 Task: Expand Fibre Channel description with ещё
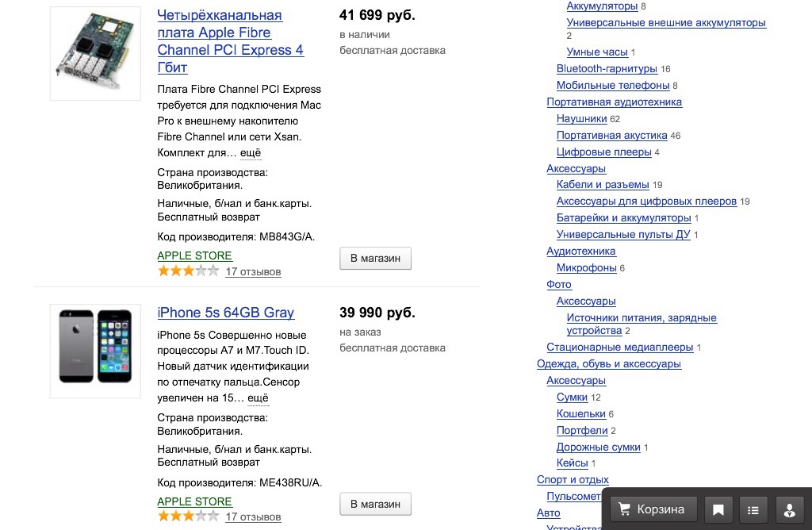251,153
